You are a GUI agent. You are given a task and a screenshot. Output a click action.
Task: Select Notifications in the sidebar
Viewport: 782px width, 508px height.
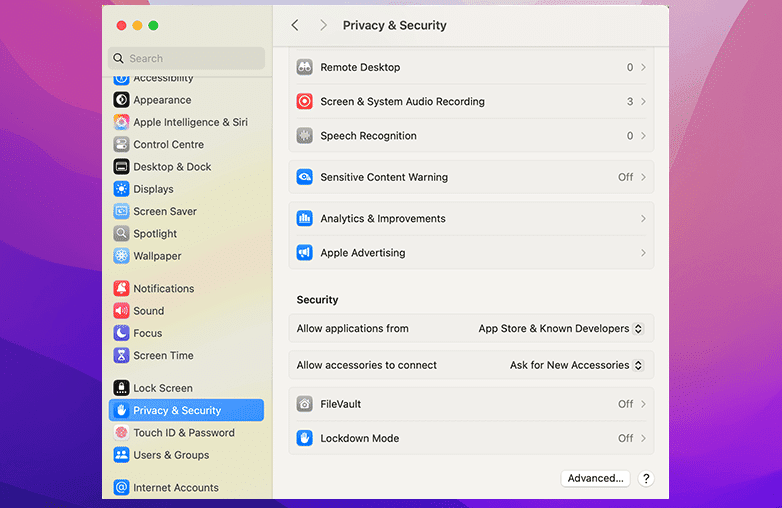(x=187, y=288)
